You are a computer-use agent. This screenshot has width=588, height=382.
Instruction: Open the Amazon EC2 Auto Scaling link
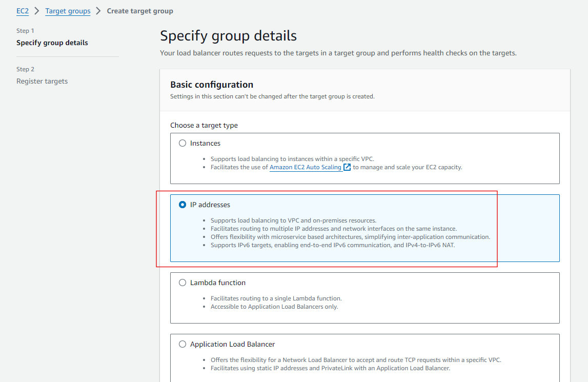[x=306, y=167]
